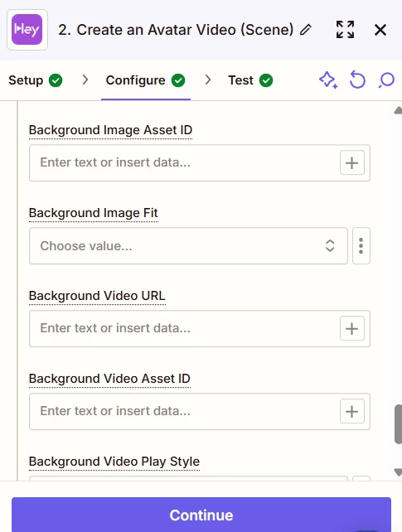Click the HeyGen app logo icon
Viewport: 402px width, 532px height.
click(27, 30)
